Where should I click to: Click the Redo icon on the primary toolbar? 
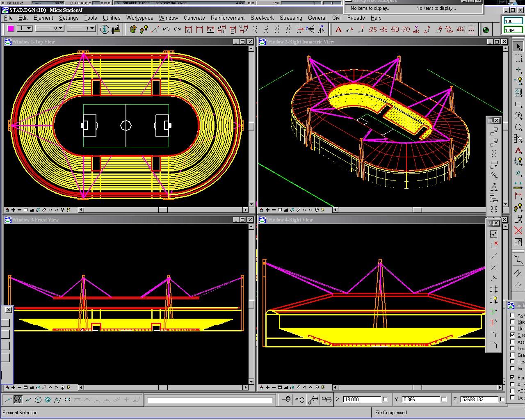coord(178,29)
